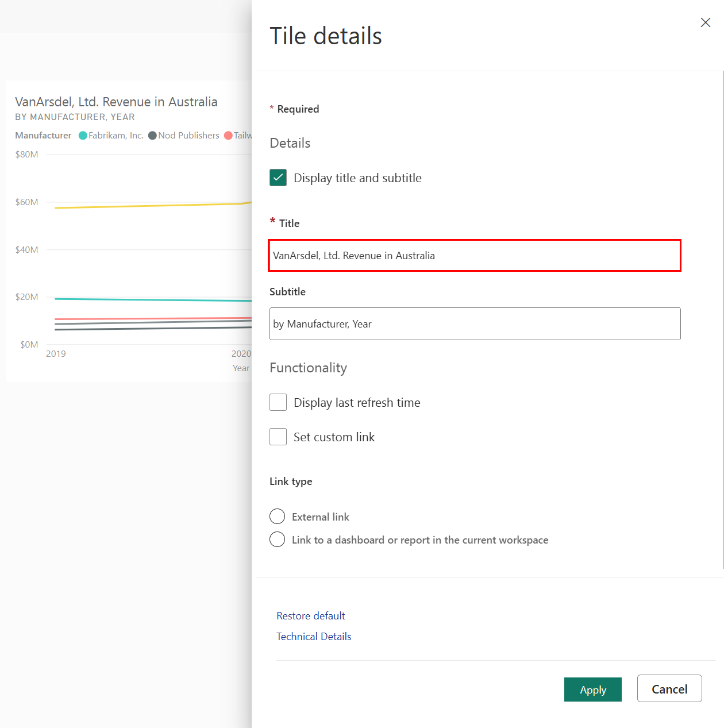The height and width of the screenshot is (728, 724).
Task: Open the Technical Details link
Action: (314, 636)
